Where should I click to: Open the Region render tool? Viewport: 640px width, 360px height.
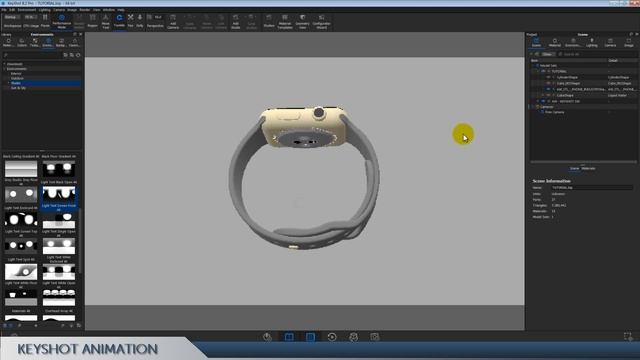point(93,21)
